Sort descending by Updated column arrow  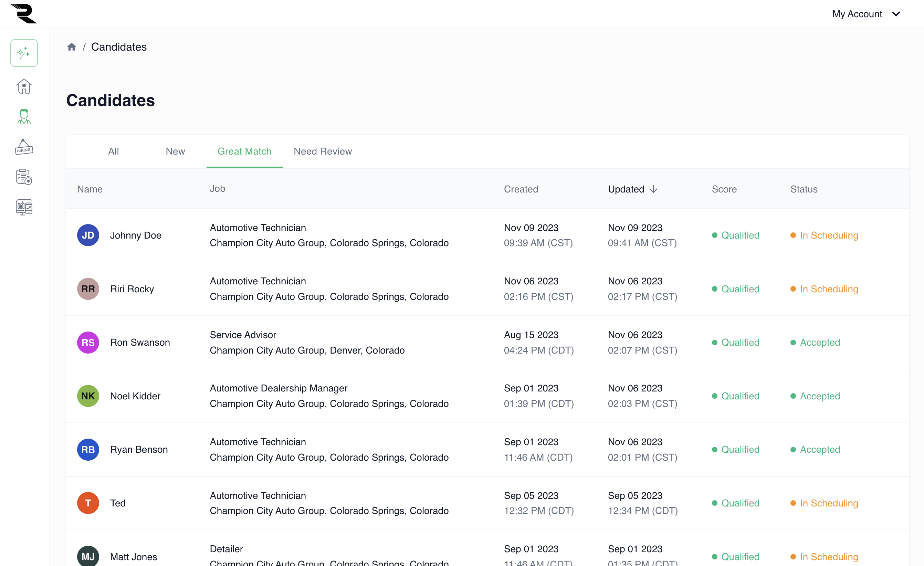[x=653, y=189]
